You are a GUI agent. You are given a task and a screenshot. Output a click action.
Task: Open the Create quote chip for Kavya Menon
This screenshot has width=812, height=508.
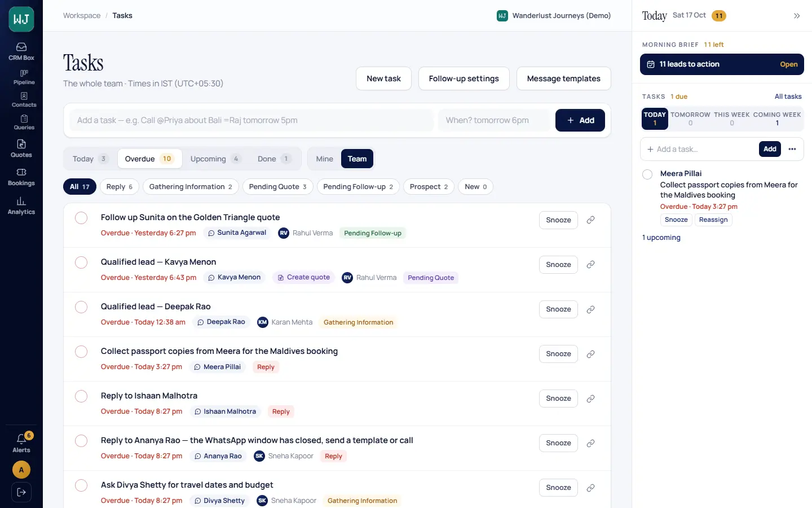[304, 278]
